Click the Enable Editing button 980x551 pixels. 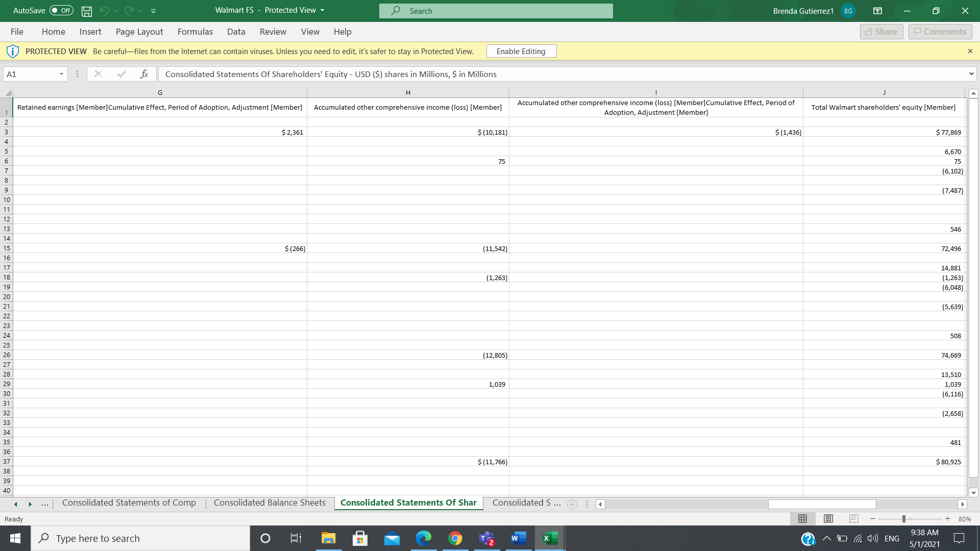[x=521, y=51]
